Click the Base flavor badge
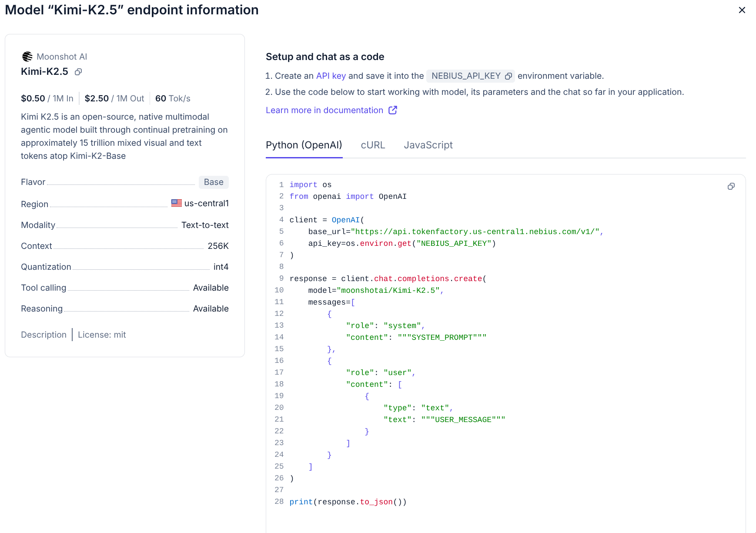The width and height of the screenshot is (756, 533). pyautogui.click(x=214, y=182)
